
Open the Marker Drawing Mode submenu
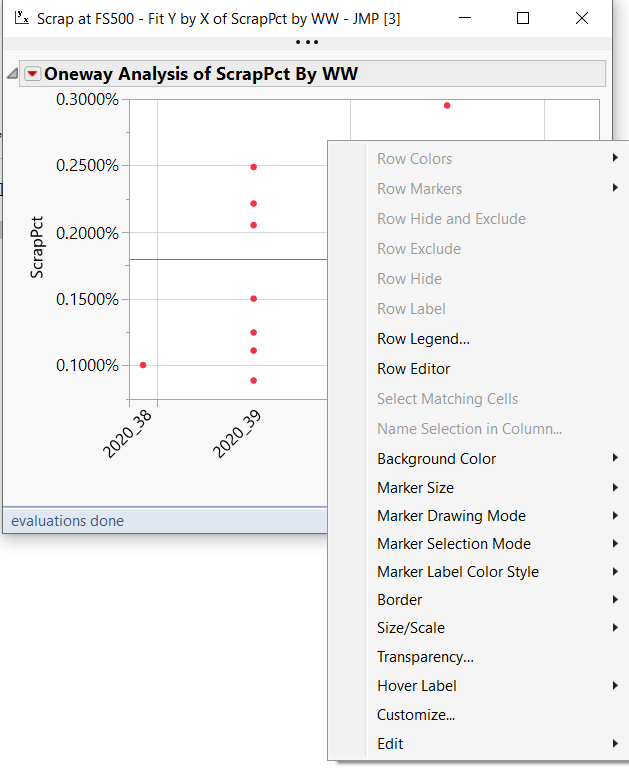click(x=451, y=516)
